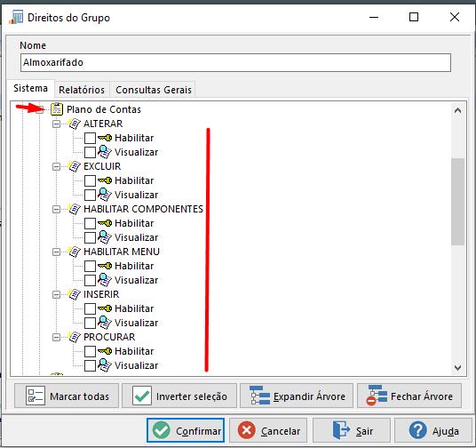The image size is (476, 448).
Task: Click the key icon under PROCURAR
Action: [105, 351]
